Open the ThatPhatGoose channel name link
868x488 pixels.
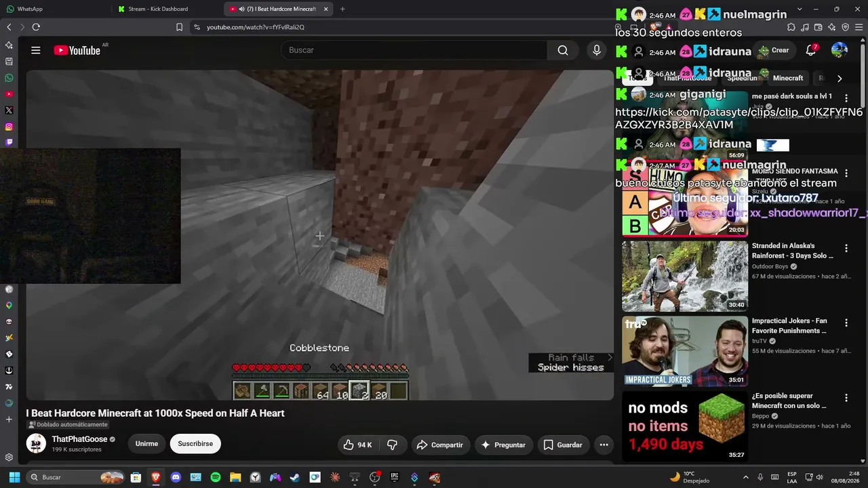pos(79,439)
